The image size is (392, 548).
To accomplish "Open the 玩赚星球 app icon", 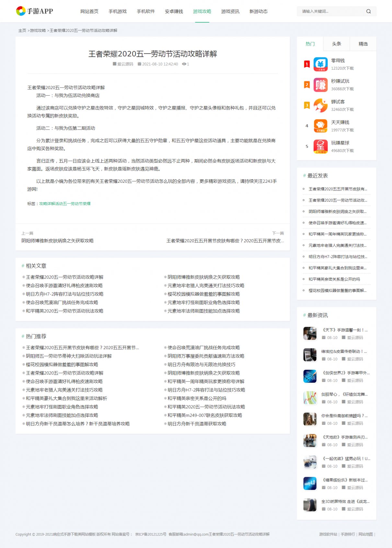I will pyautogui.click(x=320, y=146).
